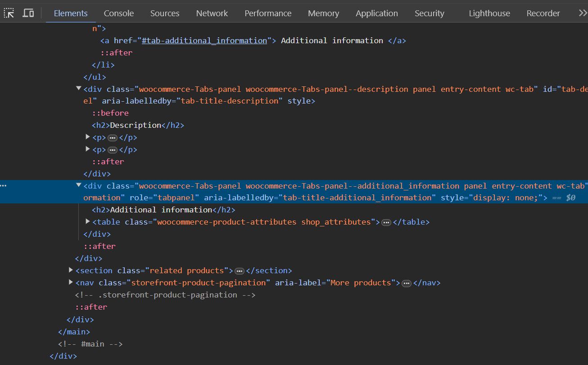Toggle the device toolbar icon
Viewport: 588px width, 365px height.
tap(28, 13)
